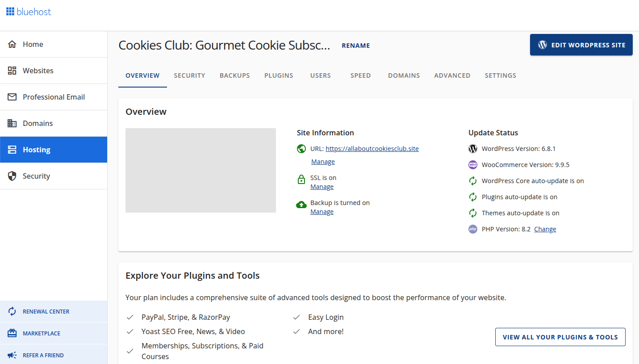The height and width of the screenshot is (364, 639).
Task: Go to the Plugins tab
Action: point(279,75)
